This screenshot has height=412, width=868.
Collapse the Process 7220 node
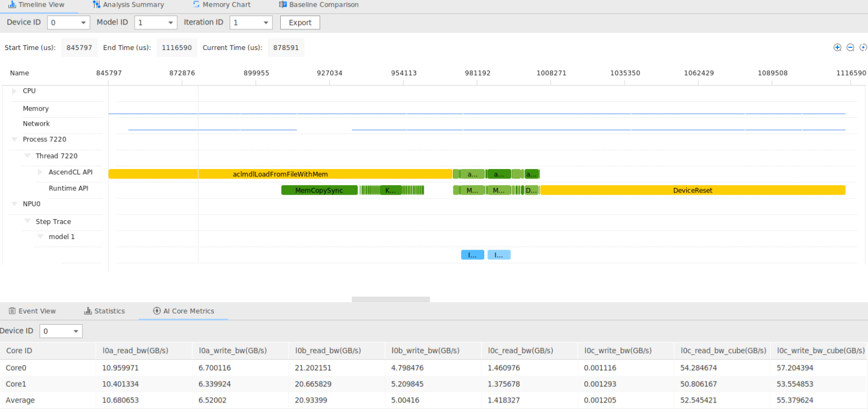pos(14,140)
